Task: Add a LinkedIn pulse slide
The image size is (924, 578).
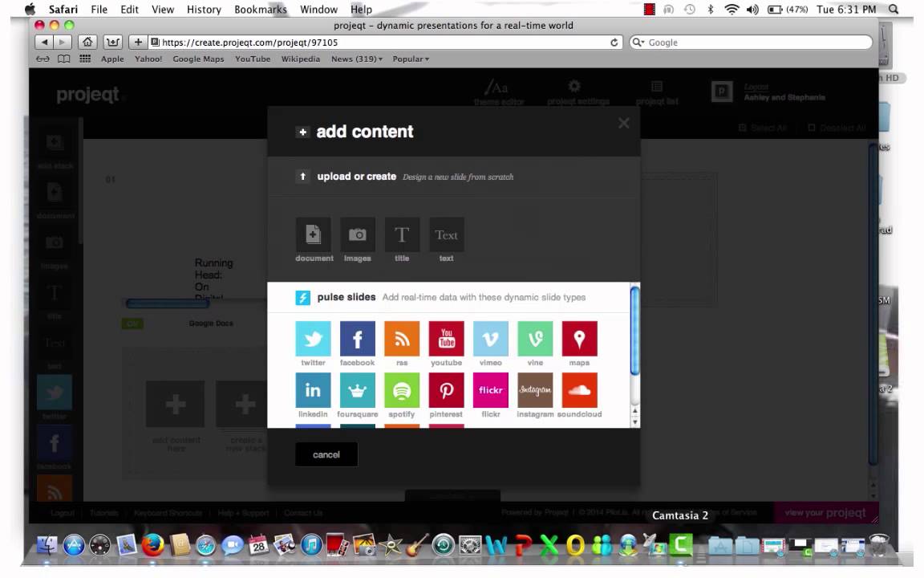Action: 313,390
